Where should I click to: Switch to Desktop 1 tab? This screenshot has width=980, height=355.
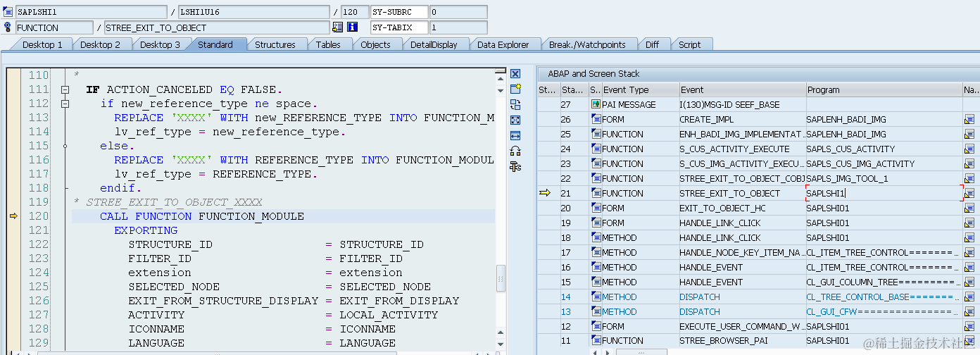click(x=42, y=44)
